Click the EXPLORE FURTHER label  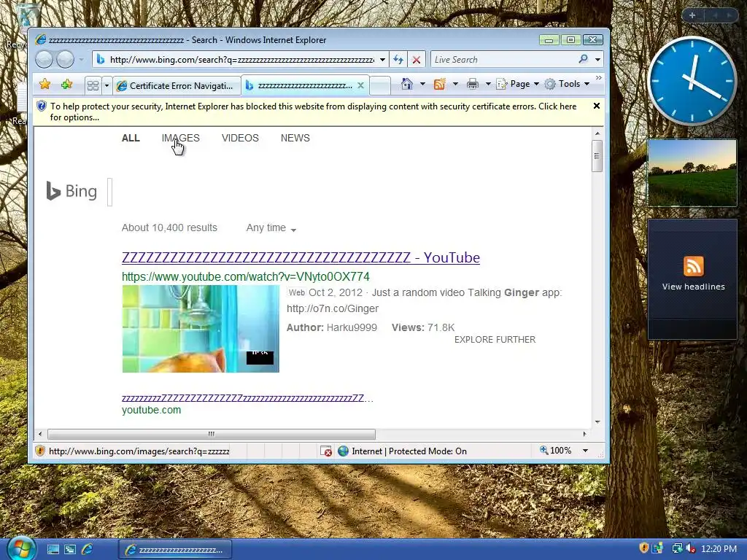(495, 340)
